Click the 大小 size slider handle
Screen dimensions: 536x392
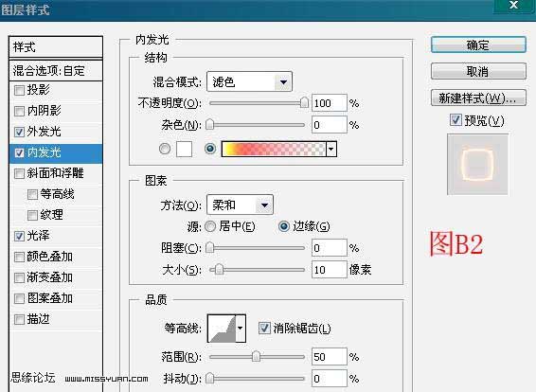220,270
